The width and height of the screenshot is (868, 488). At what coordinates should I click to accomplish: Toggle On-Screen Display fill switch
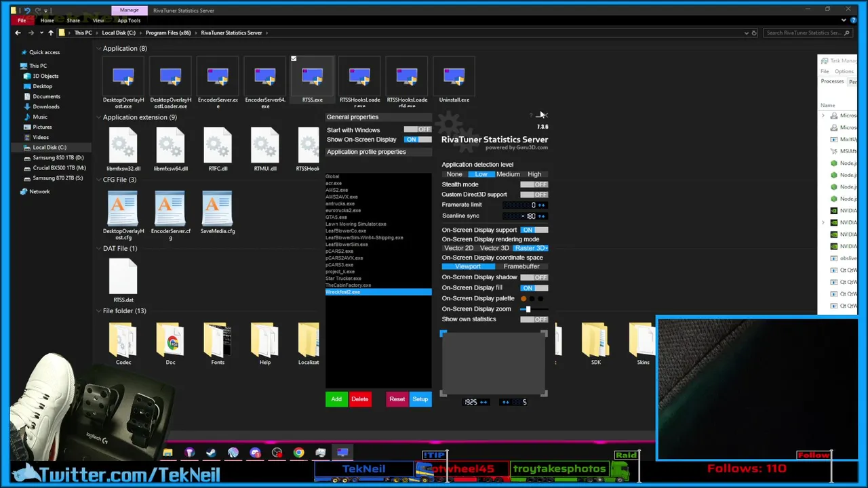pyautogui.click(x=534, y=288)
